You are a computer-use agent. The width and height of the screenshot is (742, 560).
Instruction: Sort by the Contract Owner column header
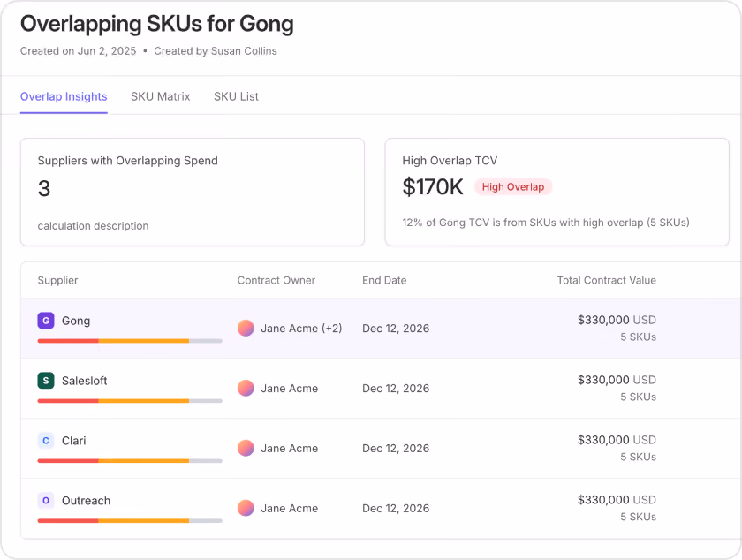276,280
